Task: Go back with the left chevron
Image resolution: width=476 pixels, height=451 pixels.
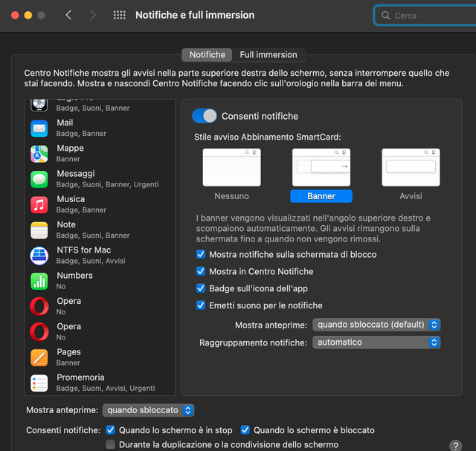Action: point(68,15)
